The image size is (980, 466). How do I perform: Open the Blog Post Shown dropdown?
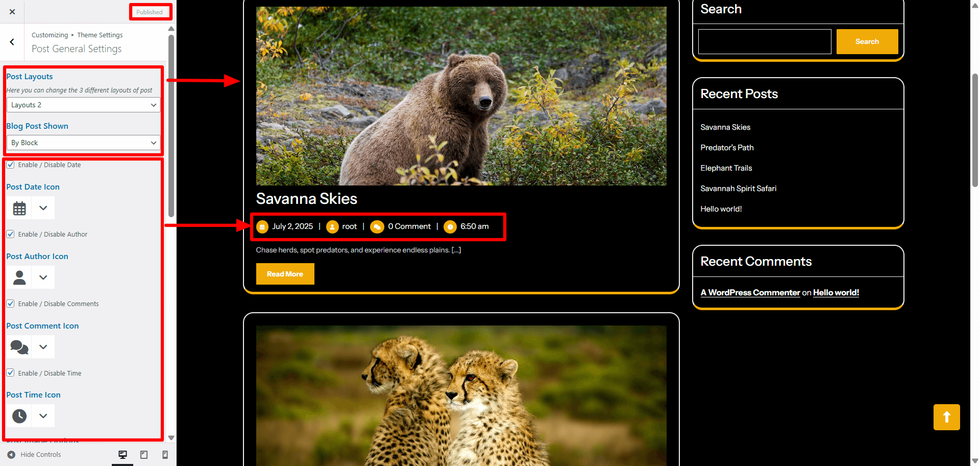pyautogui.click(x=83, y=143)
